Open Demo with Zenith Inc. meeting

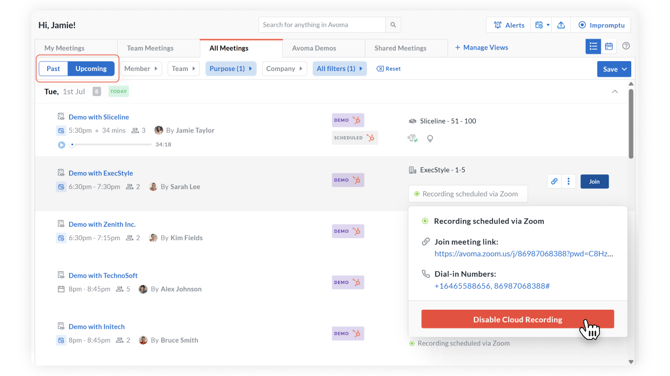pos(102,224)
